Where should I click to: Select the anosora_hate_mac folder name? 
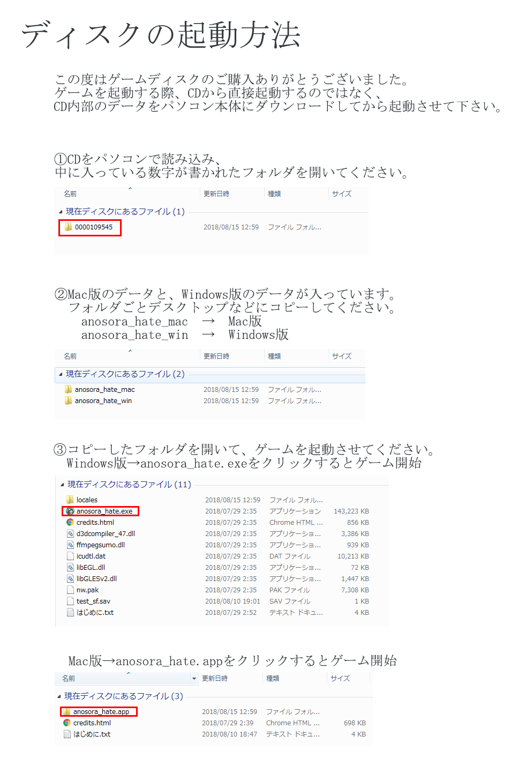tap(105, 390)
